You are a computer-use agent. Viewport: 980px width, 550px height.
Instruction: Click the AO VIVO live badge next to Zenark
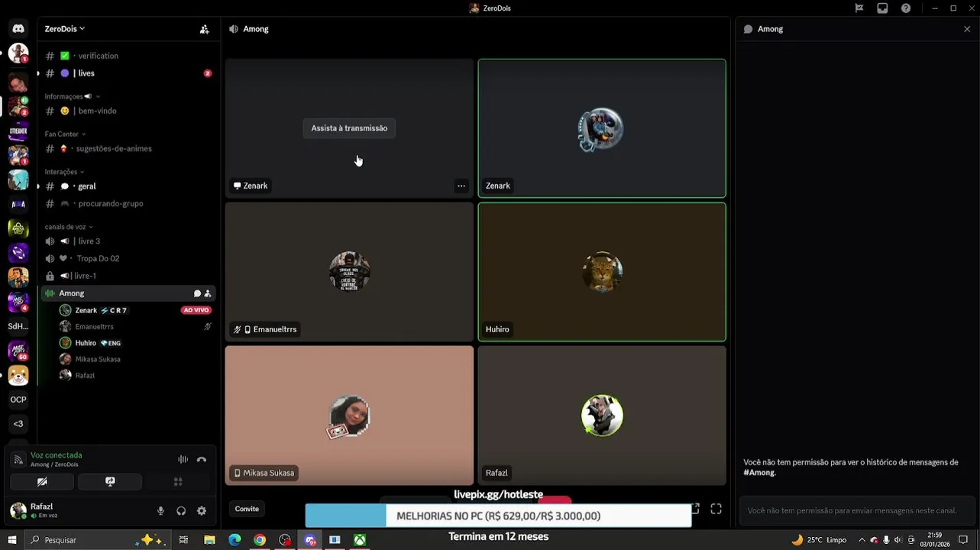196,310
